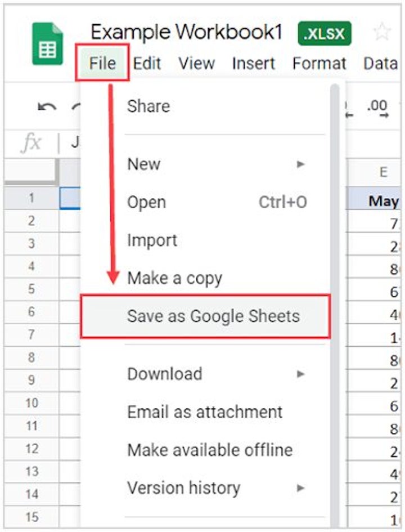Select the Share menu item icon area
The width and height of the screenshot is (405, 532).
(148, 106)
